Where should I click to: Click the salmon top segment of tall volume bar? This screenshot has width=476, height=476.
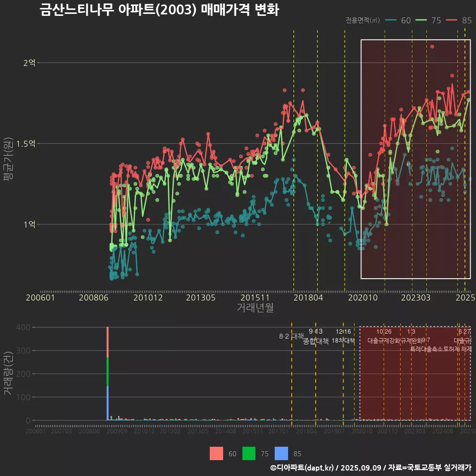point(108,342)
